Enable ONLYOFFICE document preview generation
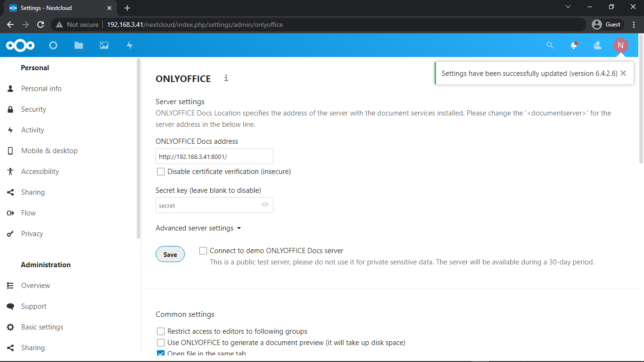Image resolution: width=644 pixels, height=362 pixels. (x=161, y=343)
